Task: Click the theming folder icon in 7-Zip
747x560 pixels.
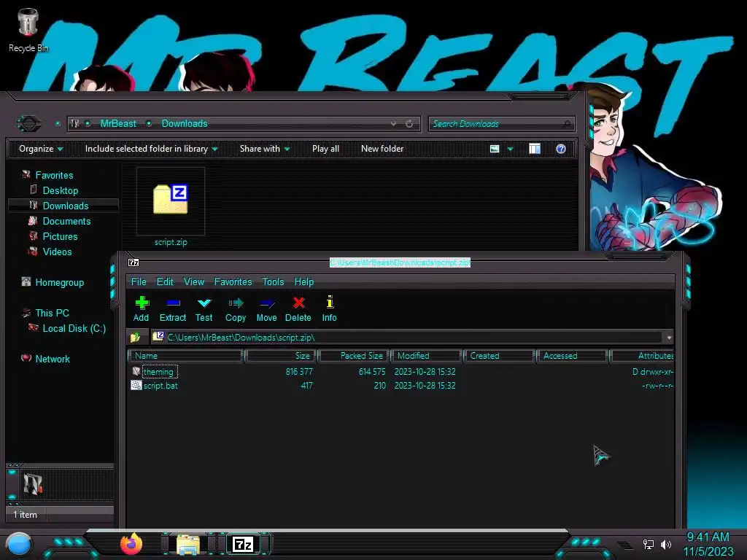Action: [x=136, y=371]
